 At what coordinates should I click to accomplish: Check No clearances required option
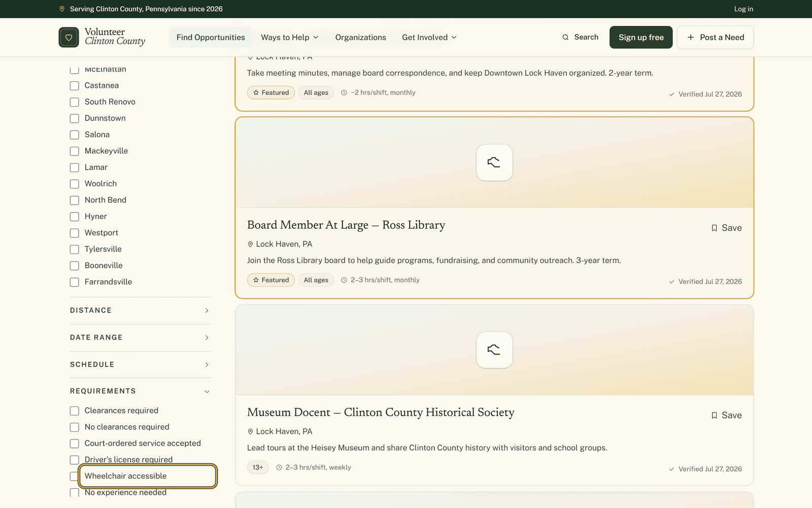click(x=75, y=427)
